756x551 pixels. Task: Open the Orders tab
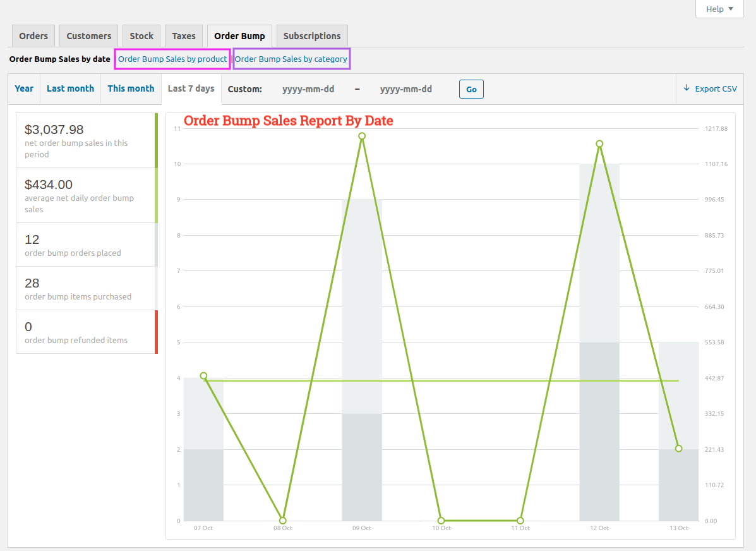(x=33, y=36)
